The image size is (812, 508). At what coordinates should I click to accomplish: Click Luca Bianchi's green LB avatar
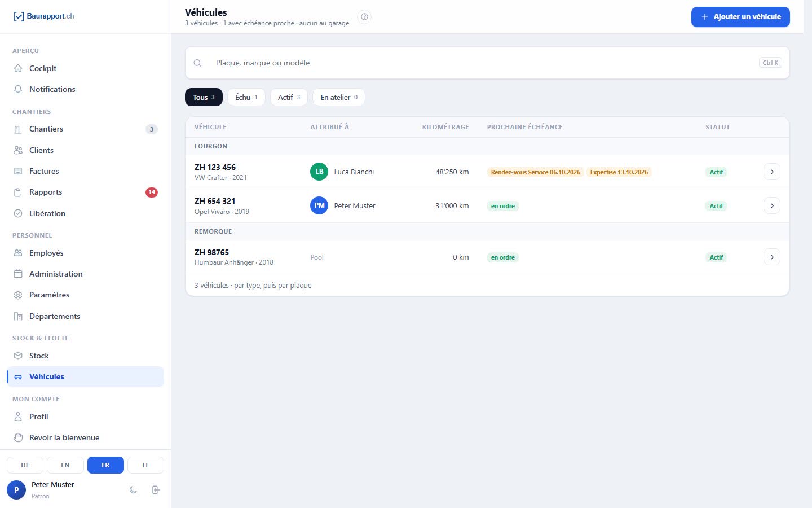(319, 172)
